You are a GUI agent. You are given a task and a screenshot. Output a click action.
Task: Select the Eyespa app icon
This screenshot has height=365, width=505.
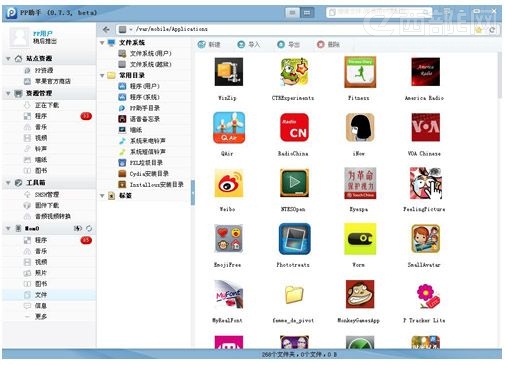pos(360,183)
